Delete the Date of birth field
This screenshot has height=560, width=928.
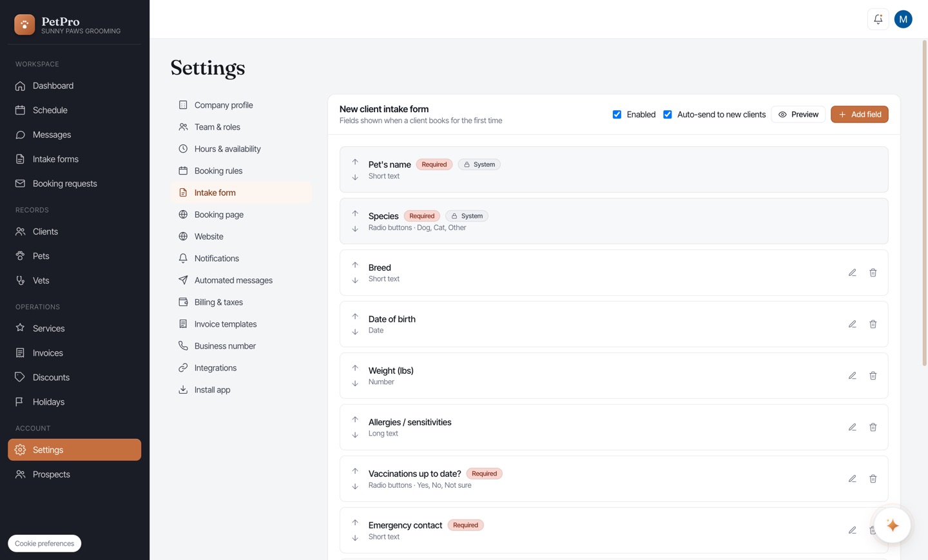pyautogui.click(x=873, y=324)
